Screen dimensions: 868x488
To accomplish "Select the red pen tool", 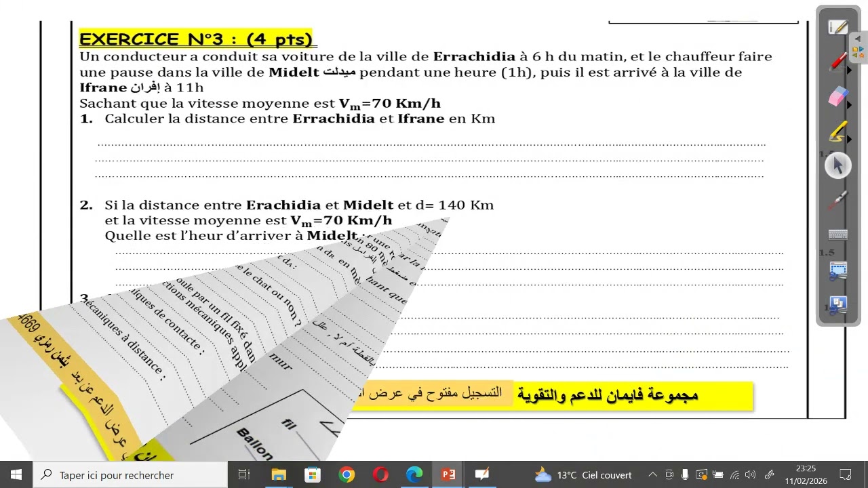I will (x=837, y=62).
